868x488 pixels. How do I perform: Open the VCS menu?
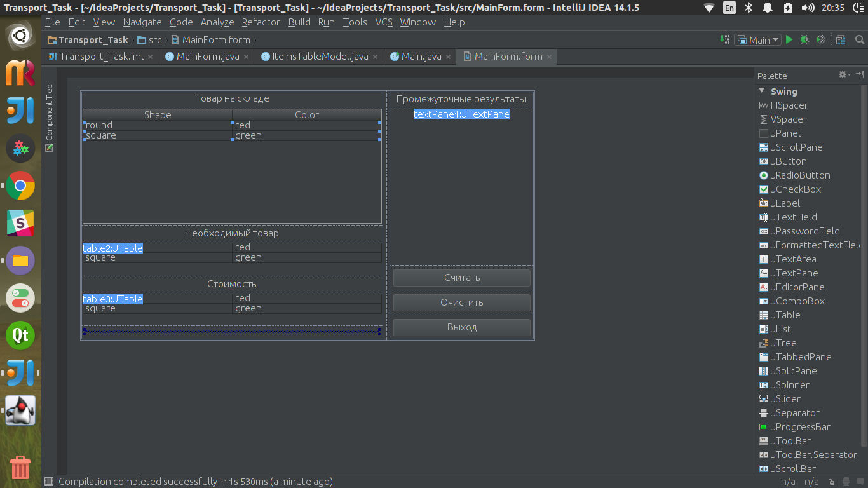[x=384, y=22]
